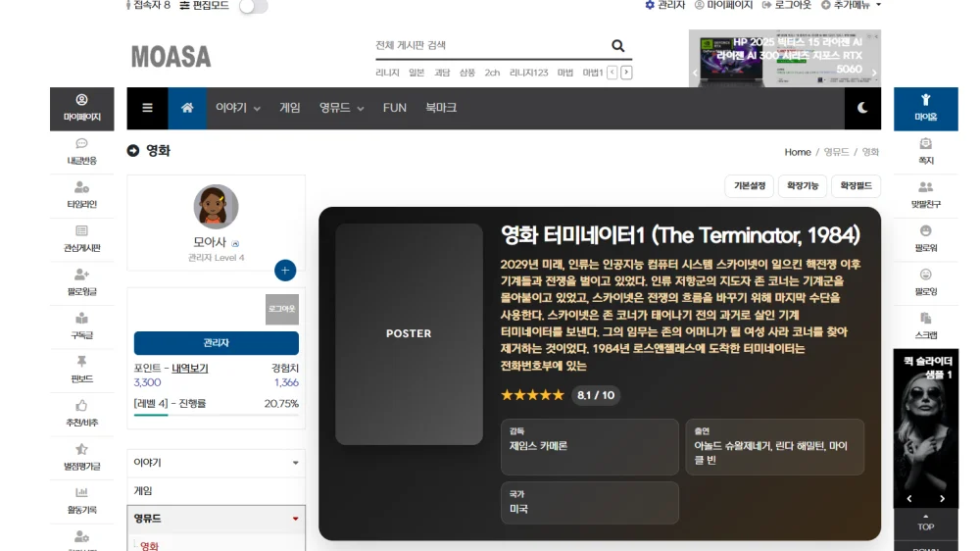Image resolution: width=980 pixels, height=551 pixels.
Task: Show the previous search keywords with the arrow
Action: (612, 73)
